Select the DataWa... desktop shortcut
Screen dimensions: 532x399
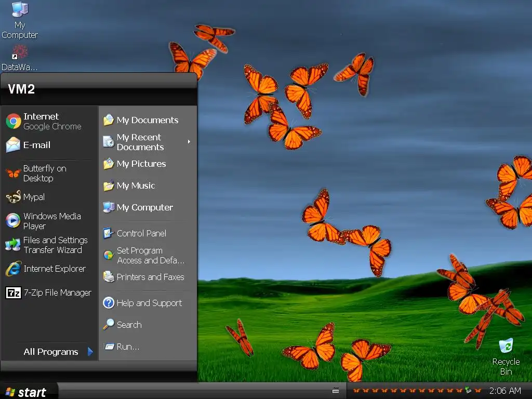tap(20, 58)
